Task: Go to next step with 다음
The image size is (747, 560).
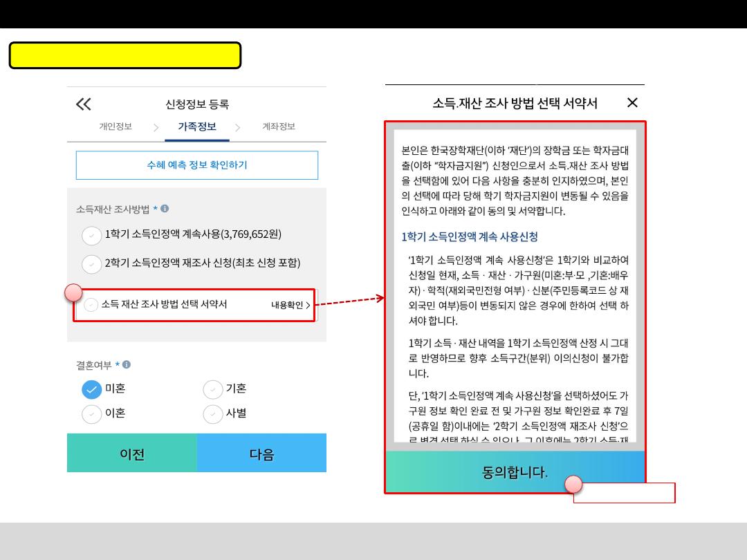Action: click(261, 454)
